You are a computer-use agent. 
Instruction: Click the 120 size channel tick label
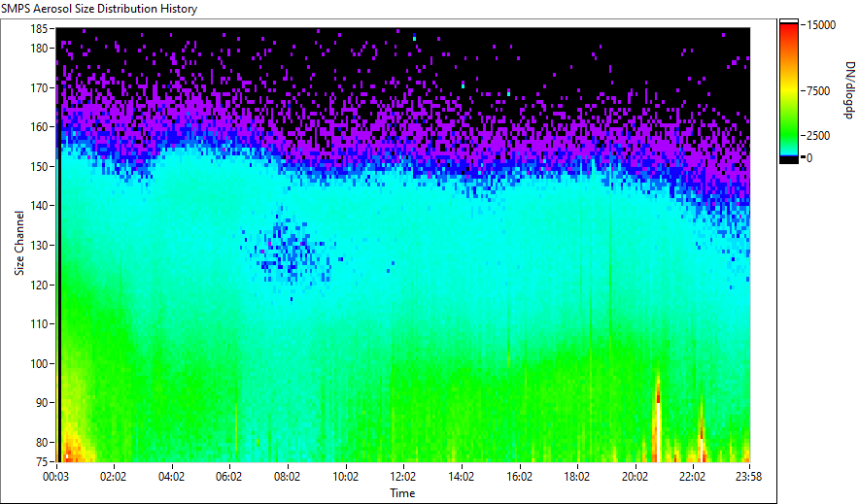click(38, 286)
